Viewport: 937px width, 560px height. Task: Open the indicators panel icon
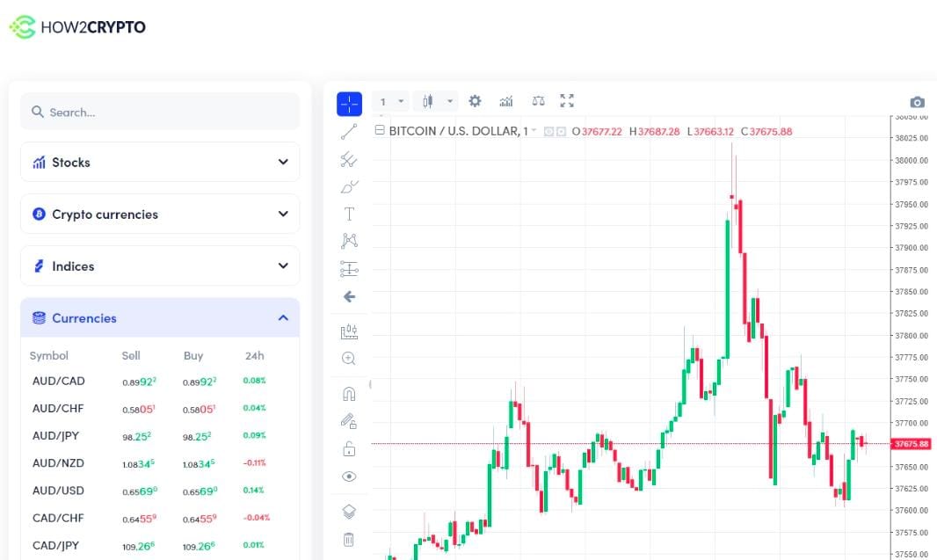coord(505,101)
